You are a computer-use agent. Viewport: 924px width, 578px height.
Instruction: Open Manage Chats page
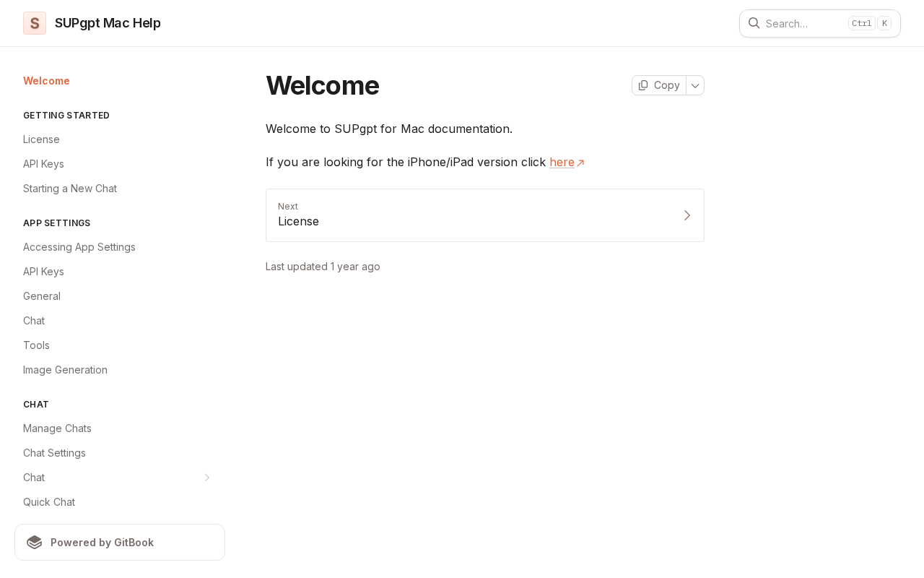(57, 428)
